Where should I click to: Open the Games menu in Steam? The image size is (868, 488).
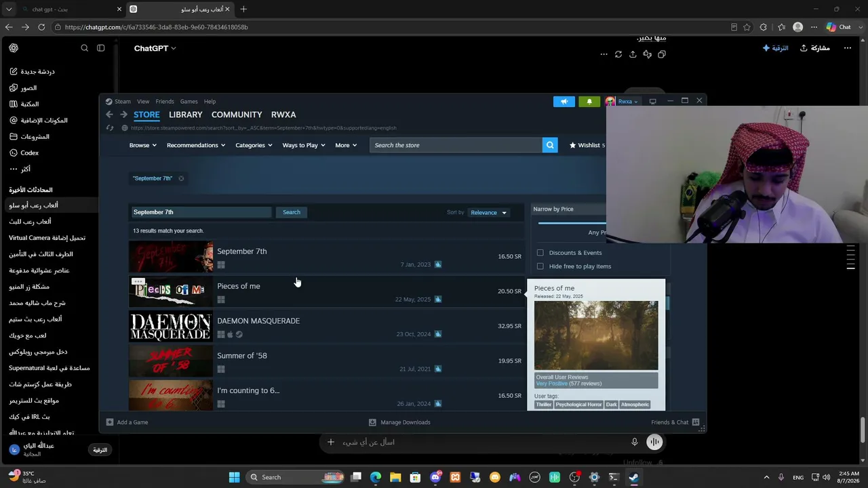(x=189, y=102)
